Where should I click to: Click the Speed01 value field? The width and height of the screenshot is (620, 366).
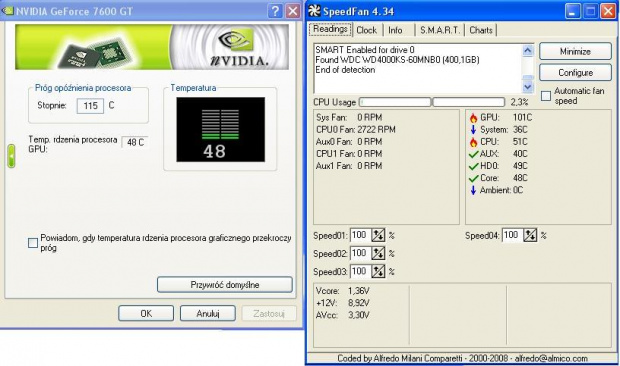(x=360, y=236)
